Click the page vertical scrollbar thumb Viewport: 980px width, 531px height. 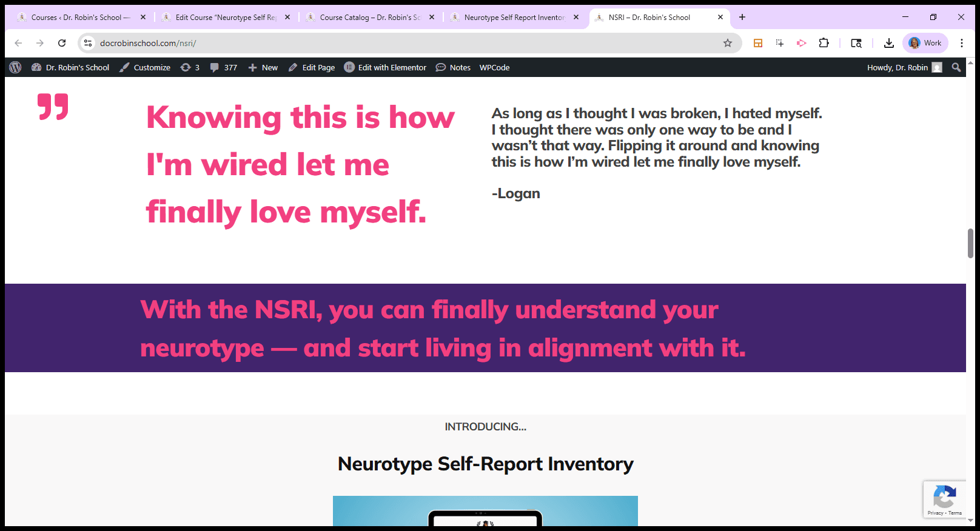(x=970, y=243)
